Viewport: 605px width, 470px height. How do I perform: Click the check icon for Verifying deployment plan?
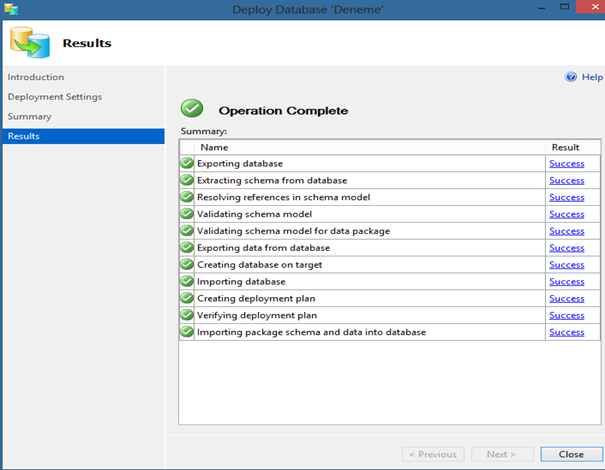point(187,315)
